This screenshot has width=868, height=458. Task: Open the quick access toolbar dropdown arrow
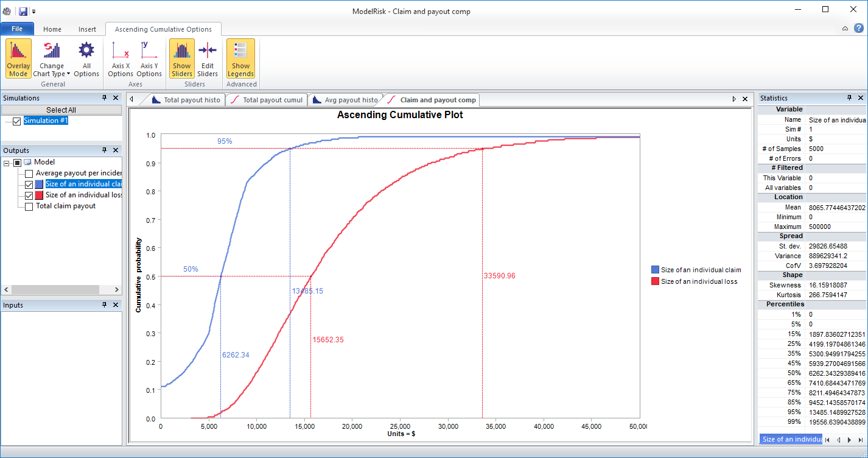tap(34, 11)
